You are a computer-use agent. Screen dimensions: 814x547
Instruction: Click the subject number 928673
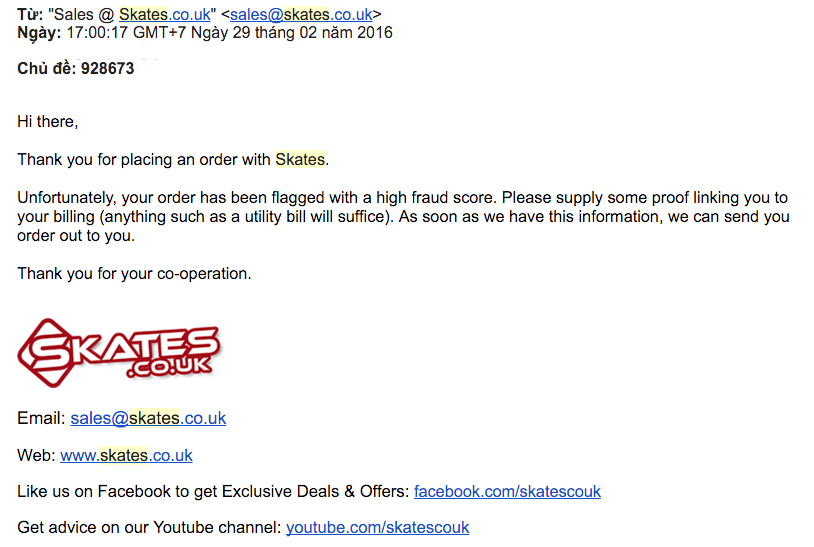click(x=107, y=69)
